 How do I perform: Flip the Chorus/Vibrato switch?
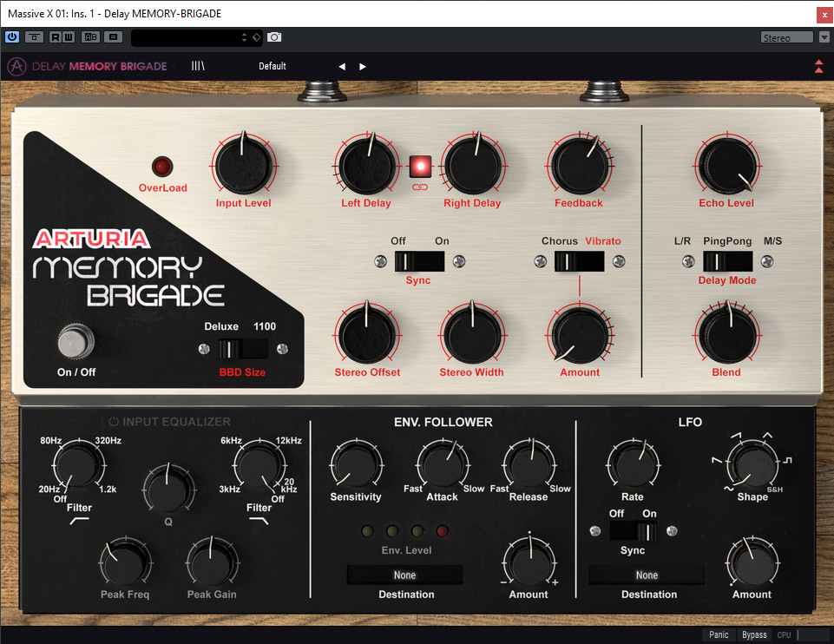[579, 261]
